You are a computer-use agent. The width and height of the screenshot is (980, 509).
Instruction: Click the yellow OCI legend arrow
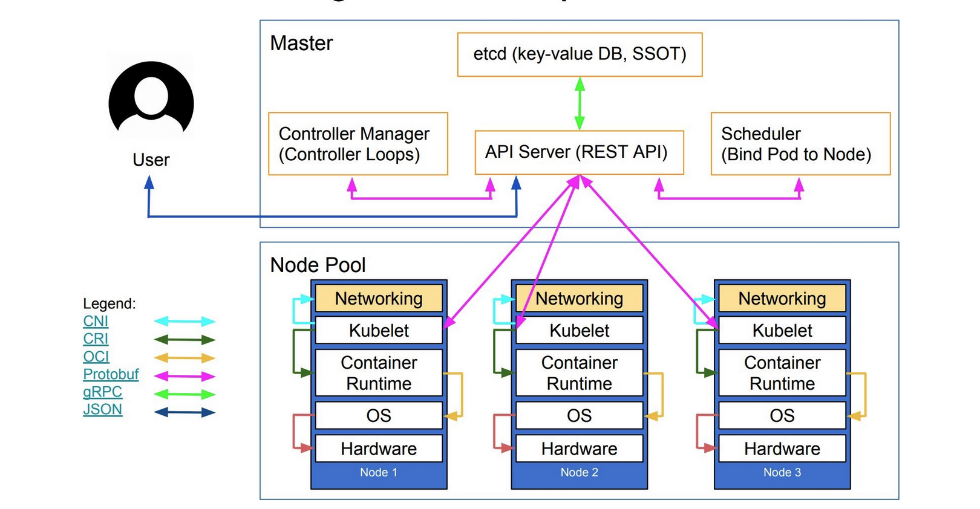coord(185,358)
